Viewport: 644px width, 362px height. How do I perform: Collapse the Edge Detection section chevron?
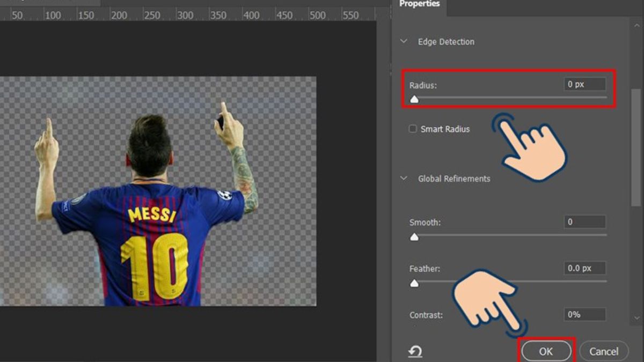click(x=404, y=41)
